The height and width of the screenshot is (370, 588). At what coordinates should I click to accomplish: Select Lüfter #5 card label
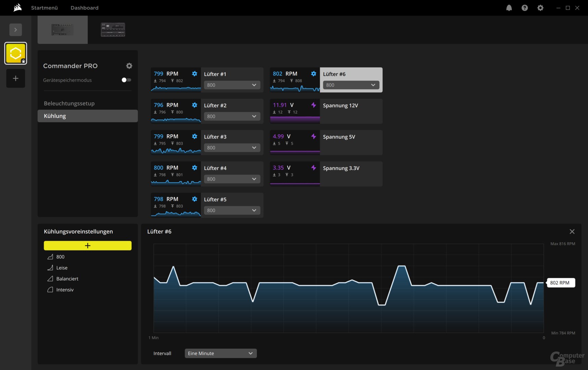215,199
